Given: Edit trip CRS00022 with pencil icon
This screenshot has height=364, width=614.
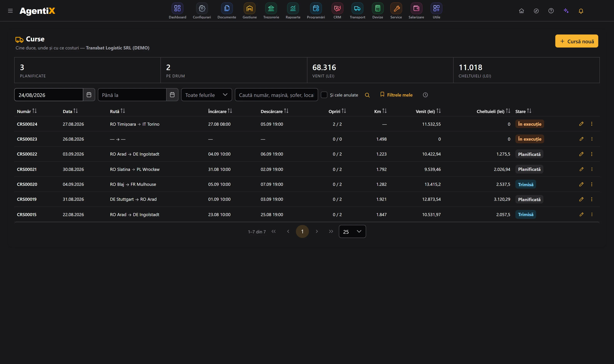Looking at the screenshot, I should click(581, 154).
